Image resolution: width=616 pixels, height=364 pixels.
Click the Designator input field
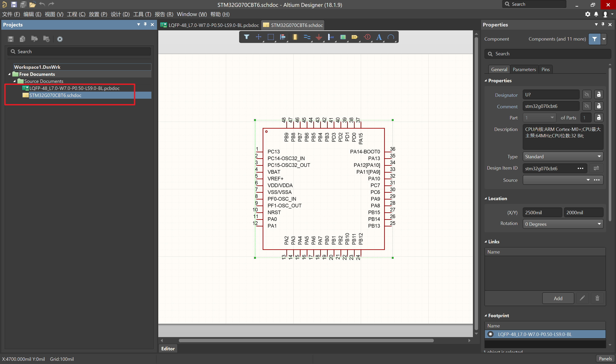pos(551,95)
